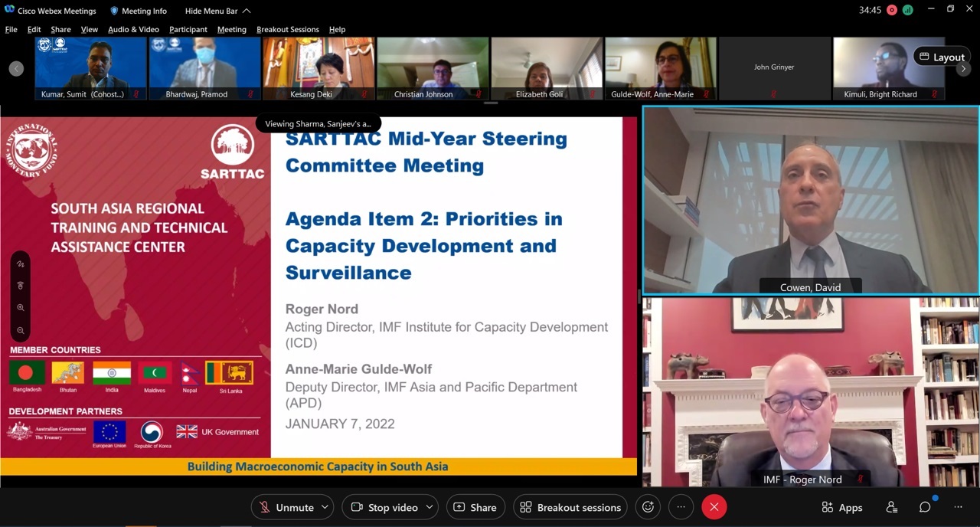The height and width of the screenshot is (527, 980).
Task: Click the 'Viewing Sharma, Sanjeev's' banner
Action: tap(318, 123)
